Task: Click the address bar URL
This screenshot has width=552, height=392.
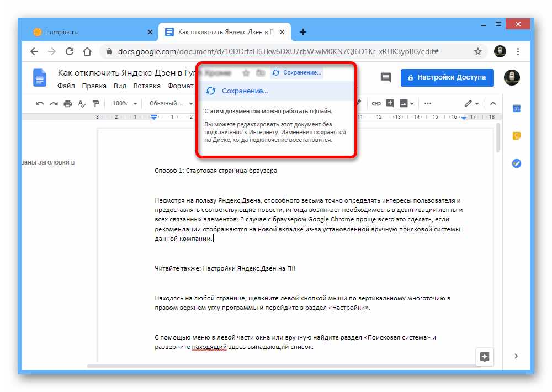Action: [278, 51]
